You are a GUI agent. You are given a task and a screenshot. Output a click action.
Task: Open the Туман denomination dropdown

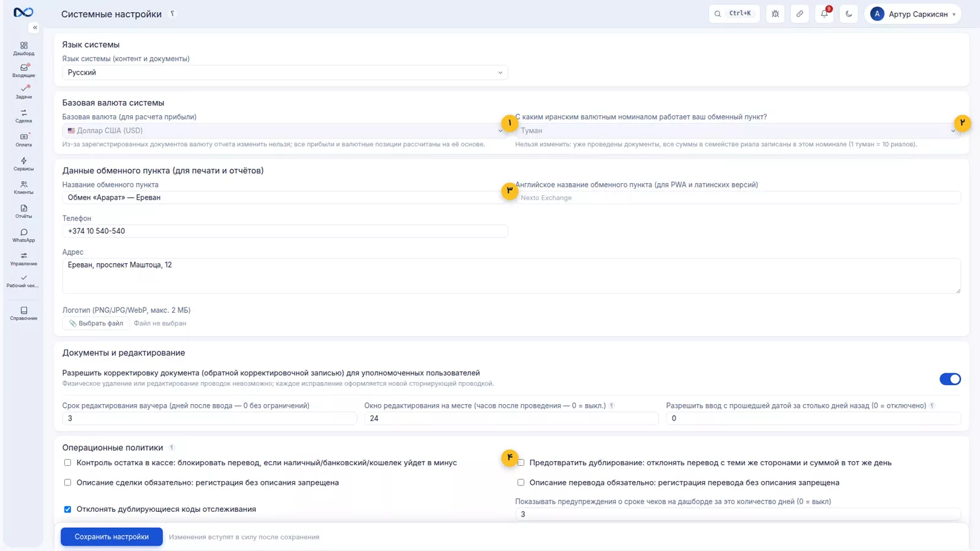[737, 130]
